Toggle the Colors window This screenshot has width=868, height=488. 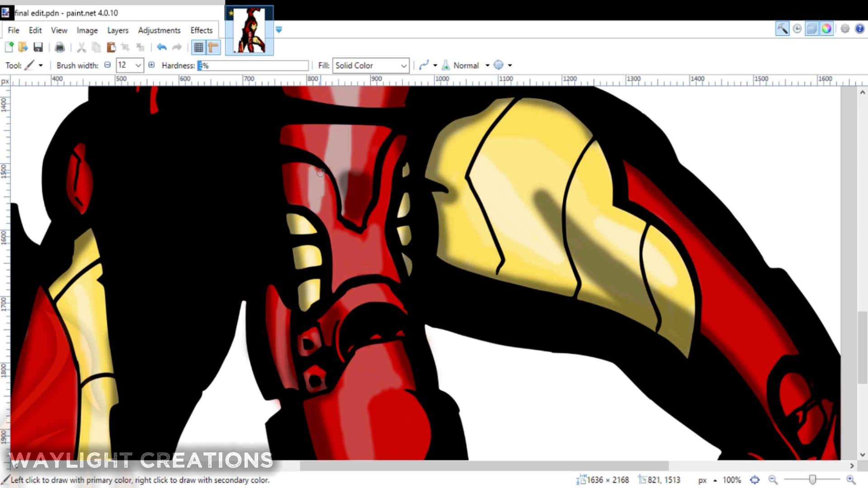point(826,29)
